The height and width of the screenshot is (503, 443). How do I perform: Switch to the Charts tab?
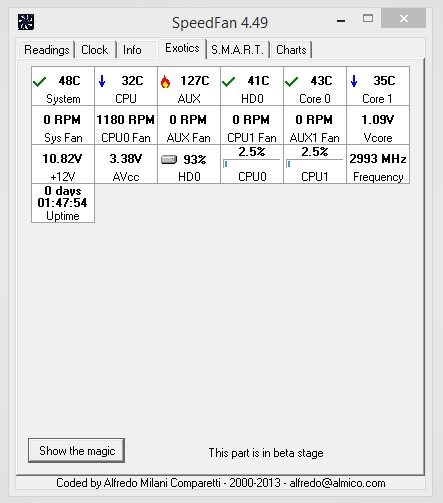[x=291, y=50]
